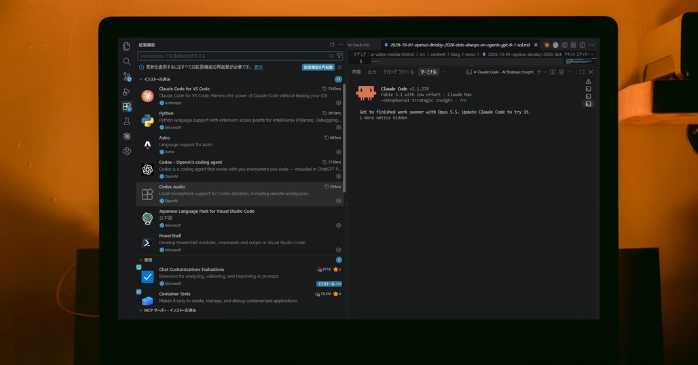Click ai-video-media breadcrumb
This screenshot has height=365, width=698.
click(x=392, y=54)
